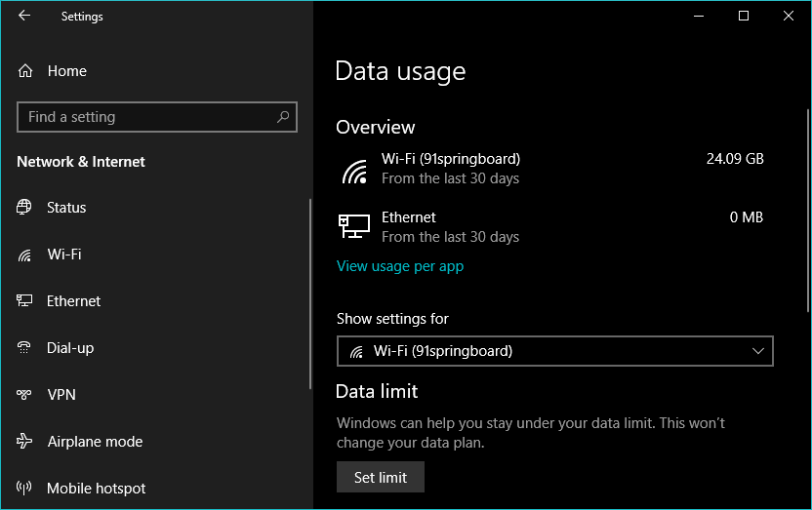This screenshot has width=812, height=510.
Task: Click the Status globe icon
Action: click(25, 208)
